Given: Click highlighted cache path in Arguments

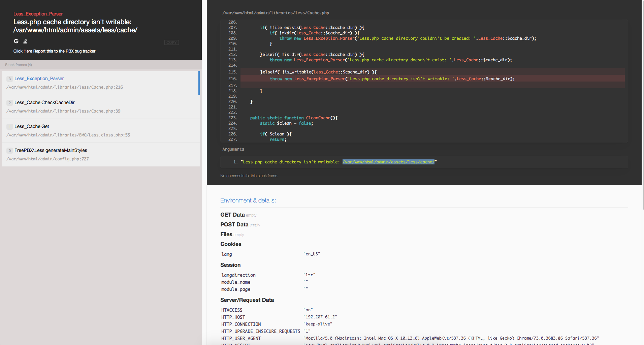Looking at the screenshot, I should 388,162.
